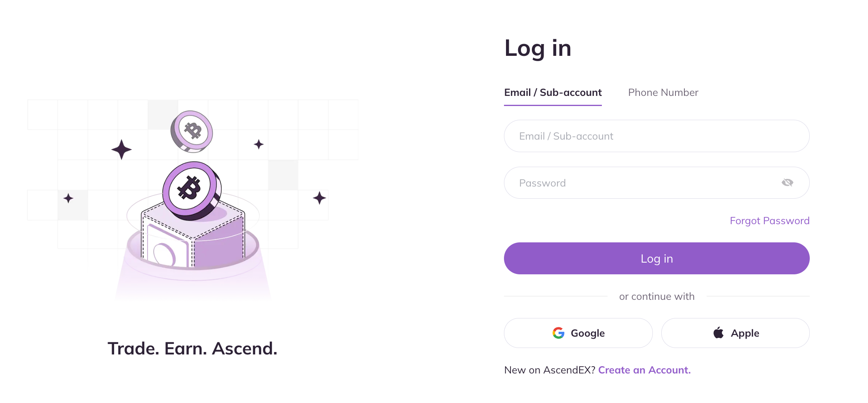Open the Forgot Password link
Viewport: 868px width, 403px height.
coord(769,221)
